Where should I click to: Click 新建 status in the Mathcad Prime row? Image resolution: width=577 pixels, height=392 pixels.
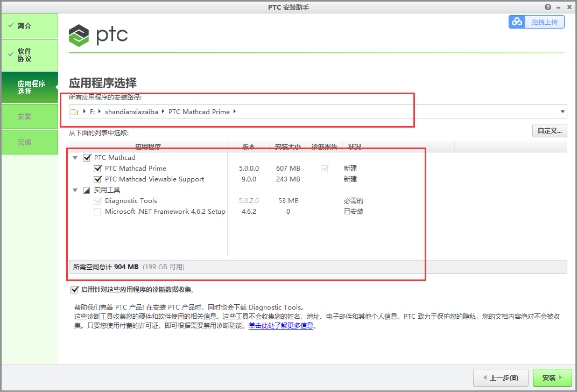click(350, 168)
